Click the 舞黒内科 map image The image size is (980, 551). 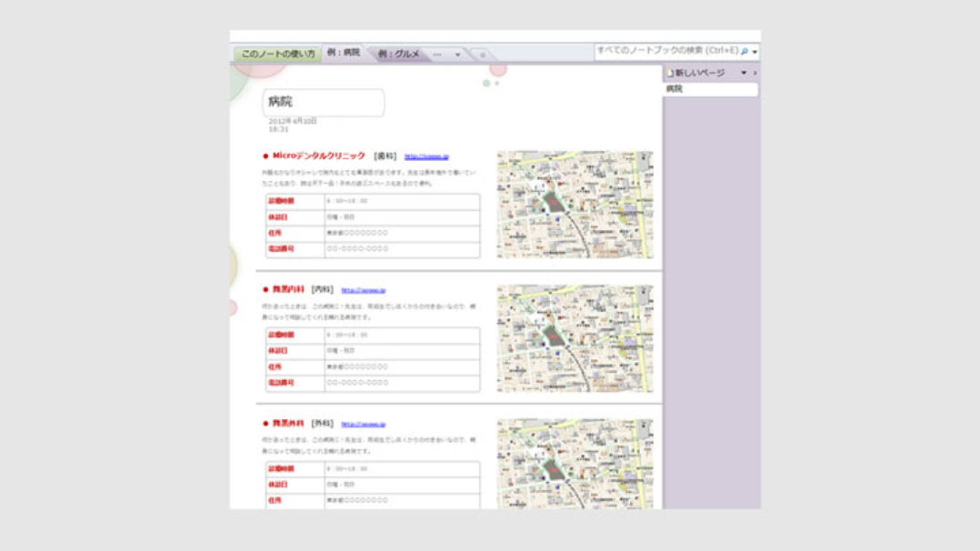coord(575,338)
